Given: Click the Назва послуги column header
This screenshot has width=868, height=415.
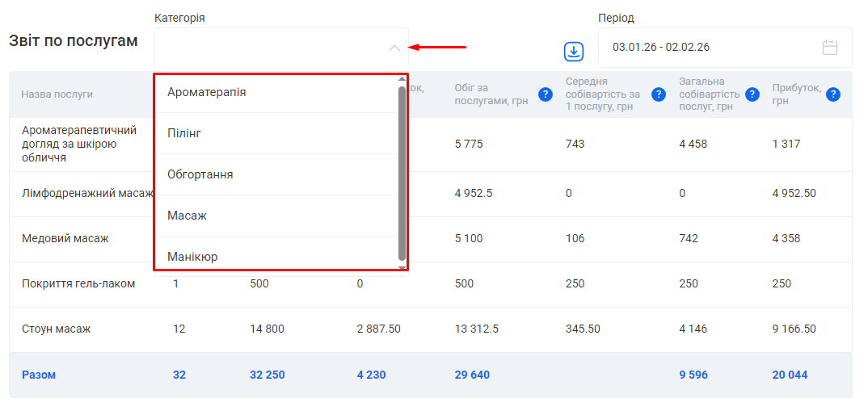Looking at the screenshot, I should [x=57, y=94].
